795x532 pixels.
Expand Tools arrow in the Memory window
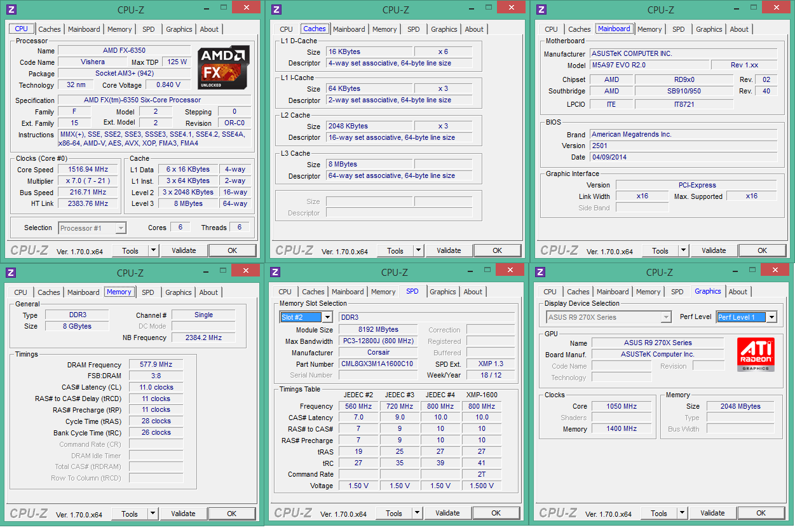coord(153,514)
